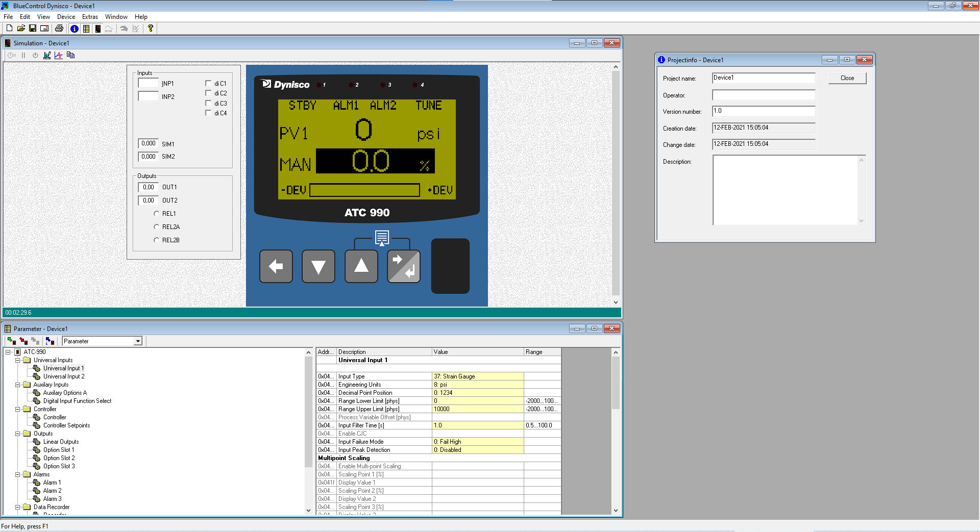This screenshot has width=980, height=532.
Task: Open the Parameter table toolbar icon
Action: (86, 29)
